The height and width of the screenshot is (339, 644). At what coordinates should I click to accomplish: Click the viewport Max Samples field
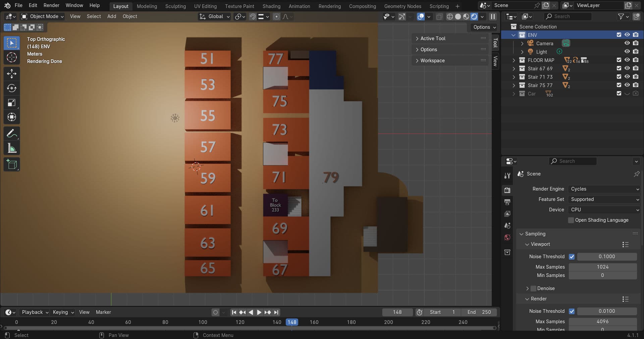(x=603, y=267)
